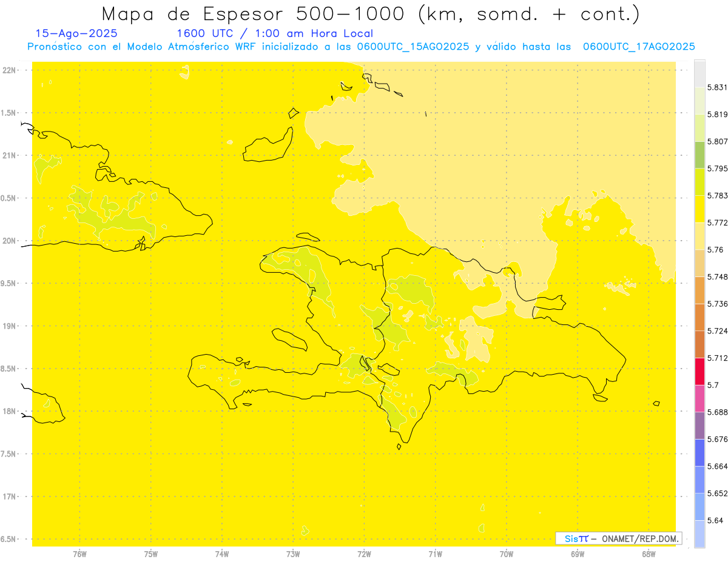The width and height of the screenshot is (728, 562).
Task: Click the time text '1600 UTC / 1:00 am Hora Local'
Action: click(275, 33)
